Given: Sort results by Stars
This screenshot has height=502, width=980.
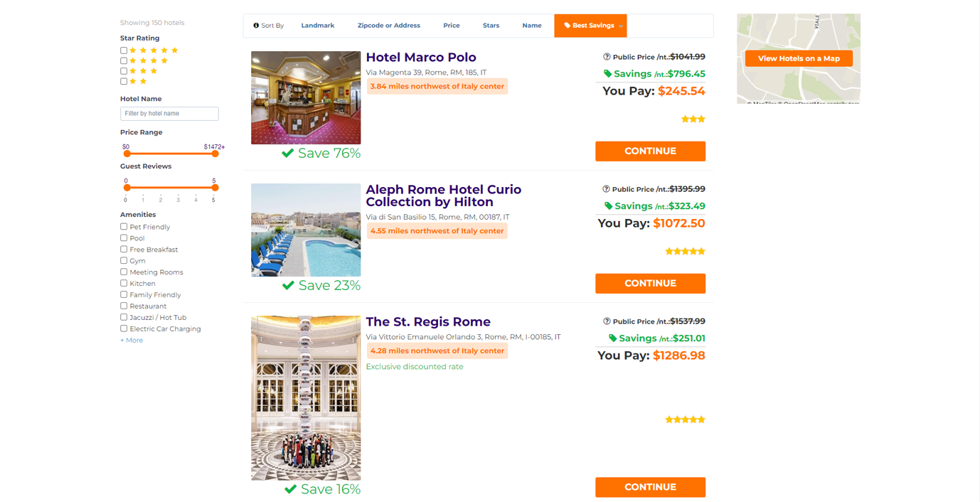Looking at the screenshot, I should tap(491, 26).
